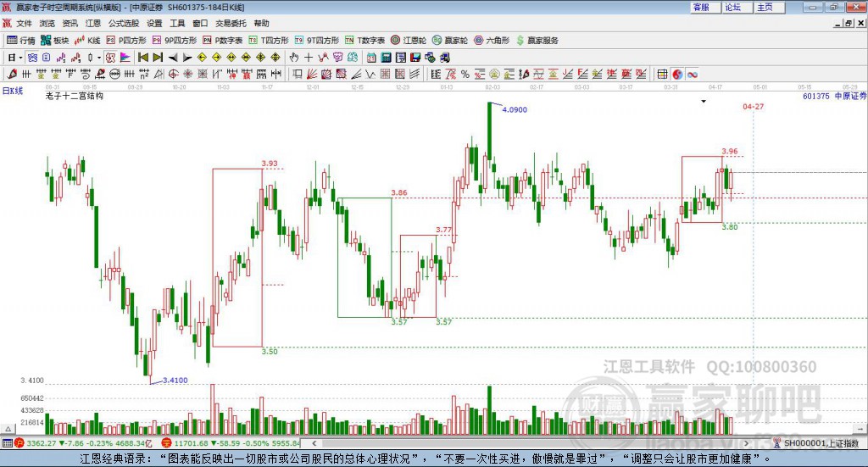Toggle the infinity symbol icon

(692, 74)
